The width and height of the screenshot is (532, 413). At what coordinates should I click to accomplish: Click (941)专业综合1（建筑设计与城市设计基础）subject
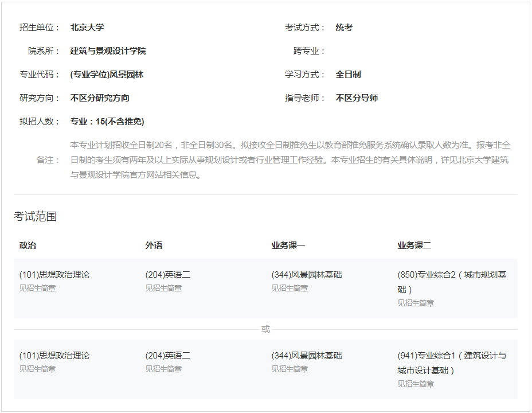click(452, 363)
